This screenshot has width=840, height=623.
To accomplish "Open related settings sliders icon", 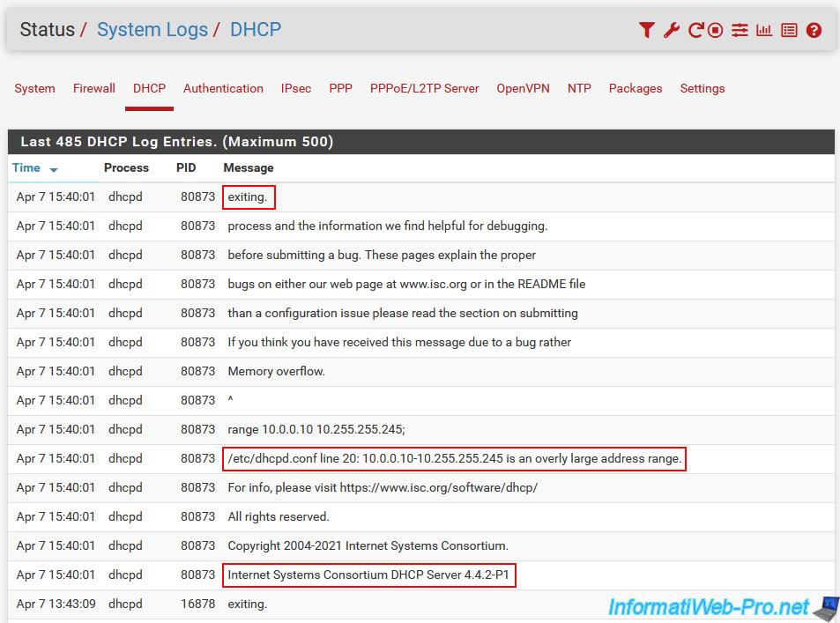I will point(740,30).
